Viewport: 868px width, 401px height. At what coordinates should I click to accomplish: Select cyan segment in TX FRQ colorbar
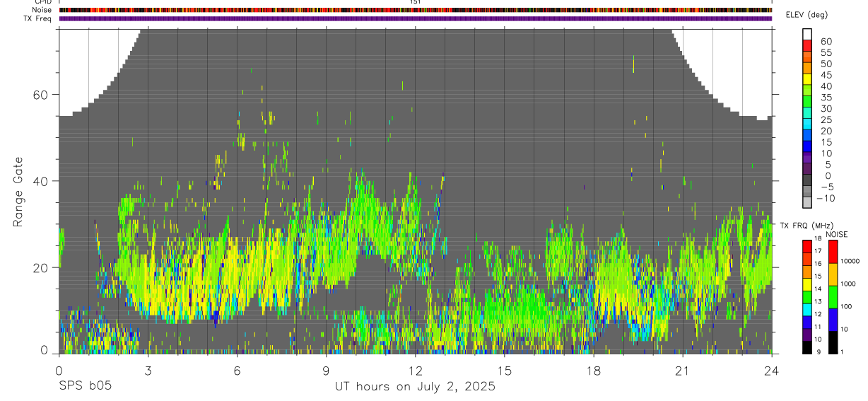[x=807, y=310]
